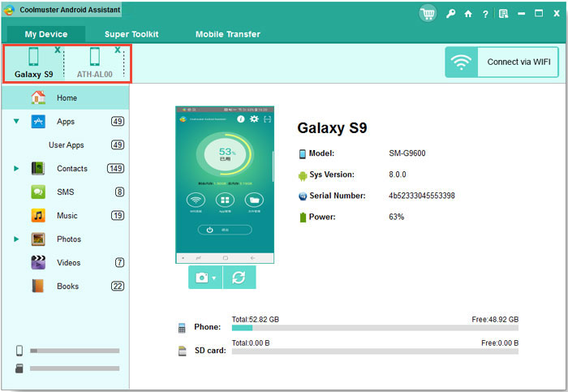Click the Home house icon
The height and width of the screenshot is (392, 568).
(38, 97)
